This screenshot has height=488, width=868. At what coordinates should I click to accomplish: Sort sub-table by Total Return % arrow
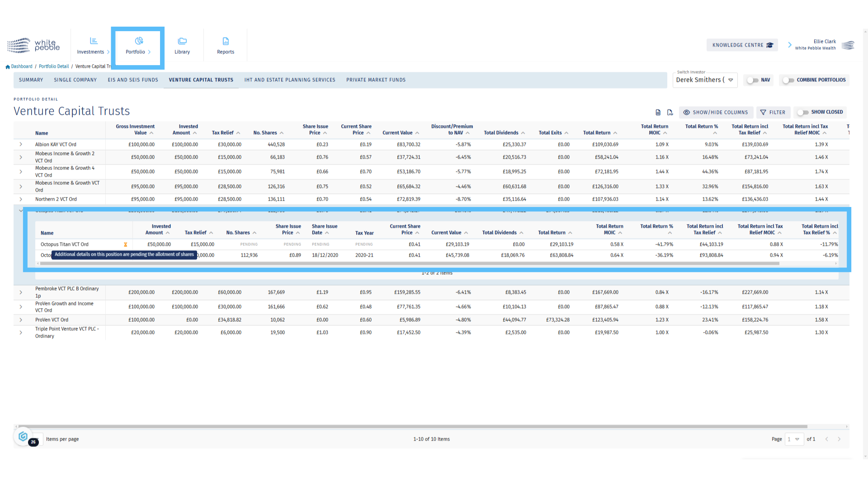click(x=670, y=233)
